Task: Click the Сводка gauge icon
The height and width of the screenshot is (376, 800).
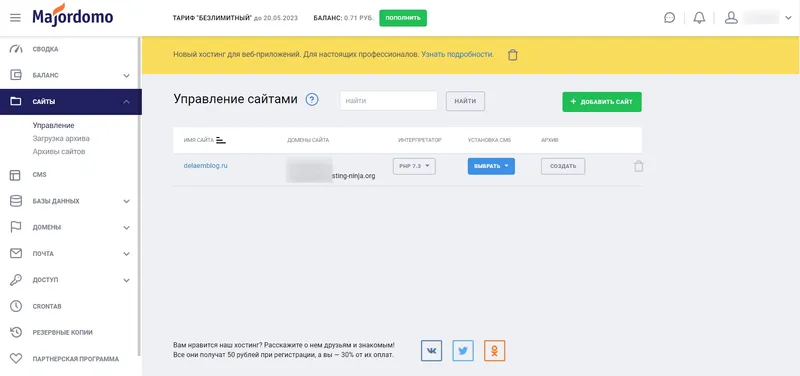Action: [x=16, y=49]
